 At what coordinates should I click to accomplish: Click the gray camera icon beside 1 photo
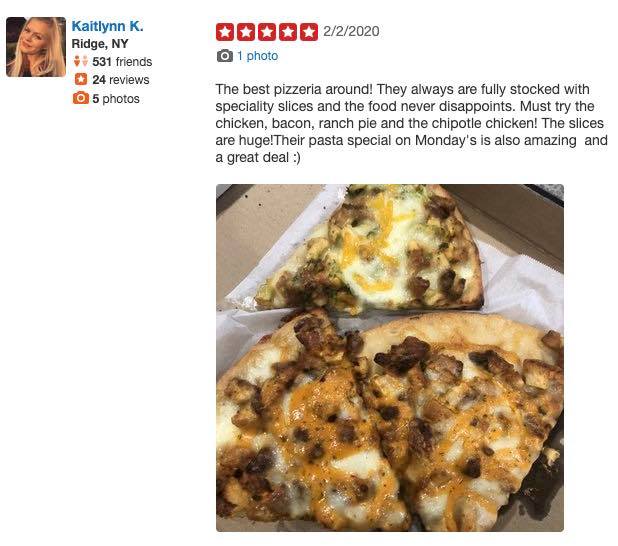(x=225, y=56)
